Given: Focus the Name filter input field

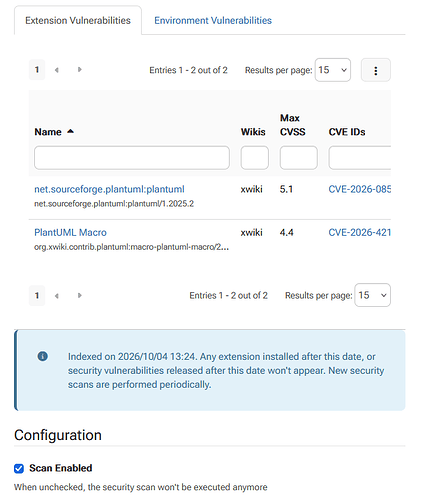Looking at the screenshot, I should [132, 157].
